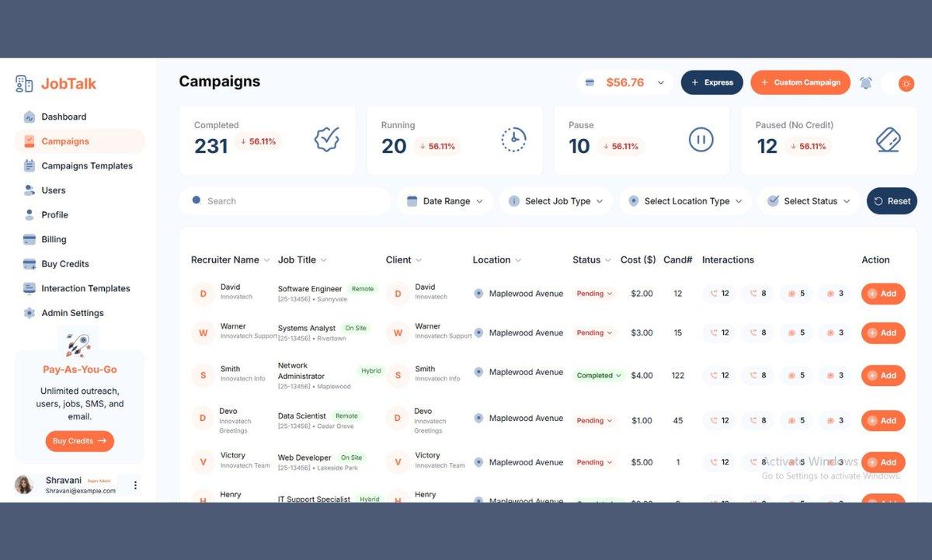Click Add in the Systems Analyst row
The height and width of the screenshot is (560, 932).
click(x=883, y=332)
